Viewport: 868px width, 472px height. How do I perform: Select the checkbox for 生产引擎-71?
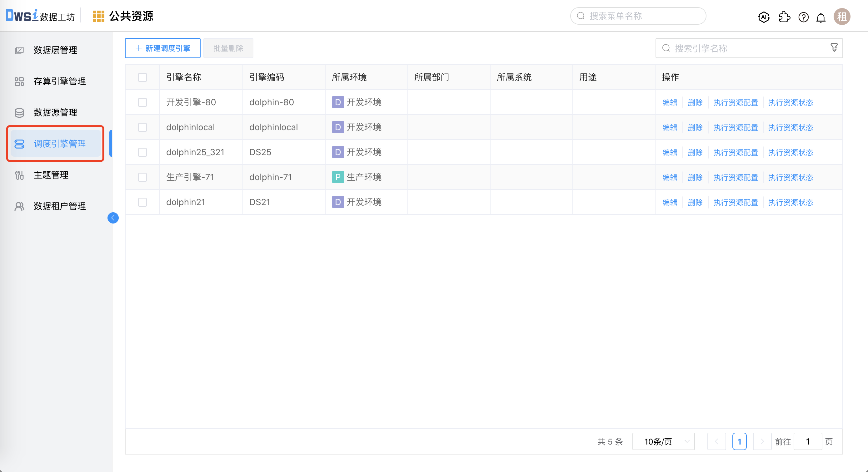[142, 177]
